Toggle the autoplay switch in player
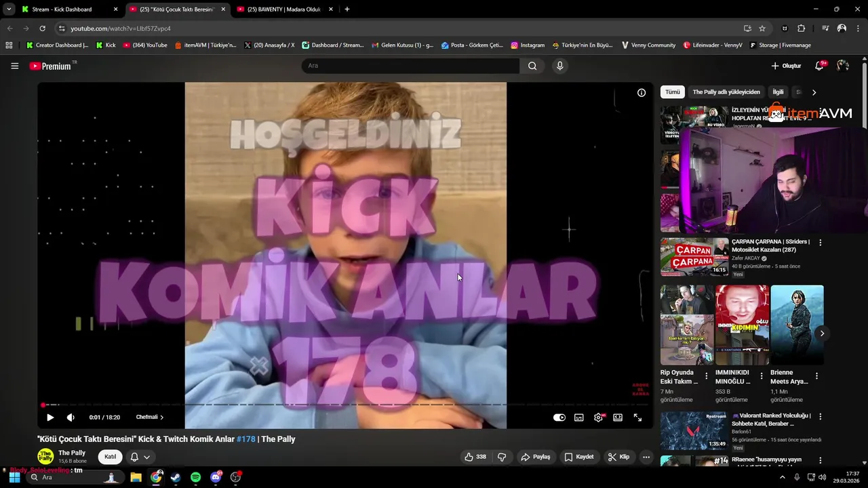 point(559,418)
